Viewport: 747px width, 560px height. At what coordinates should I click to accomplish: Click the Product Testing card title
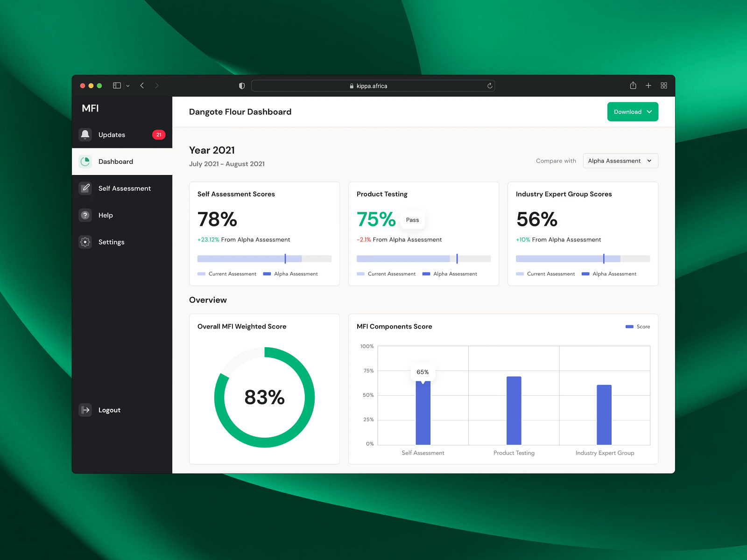pyautogui.click(x=382, y=194)
